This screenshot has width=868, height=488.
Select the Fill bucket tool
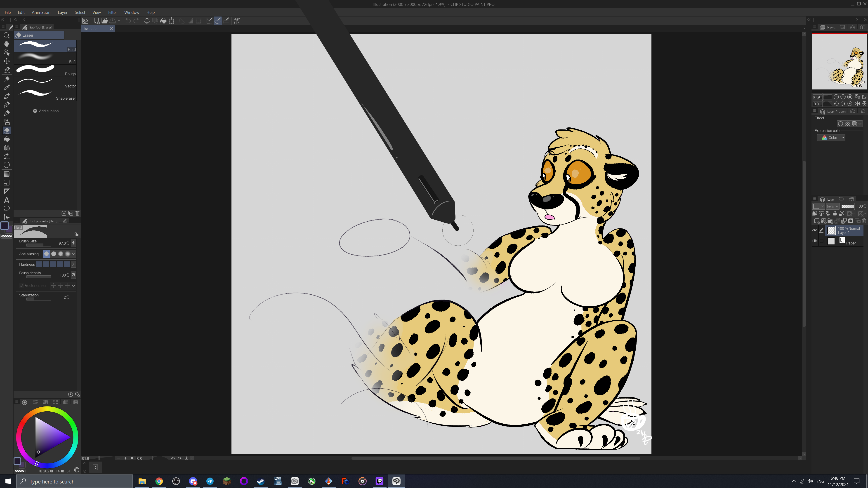6,139
